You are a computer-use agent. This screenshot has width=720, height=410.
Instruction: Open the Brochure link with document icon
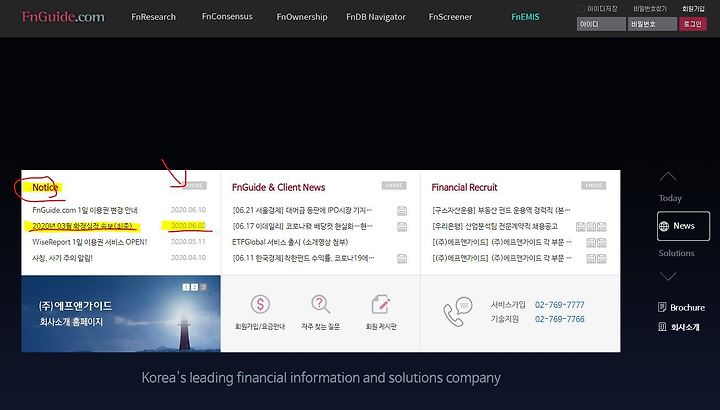(x=681, y=308)
